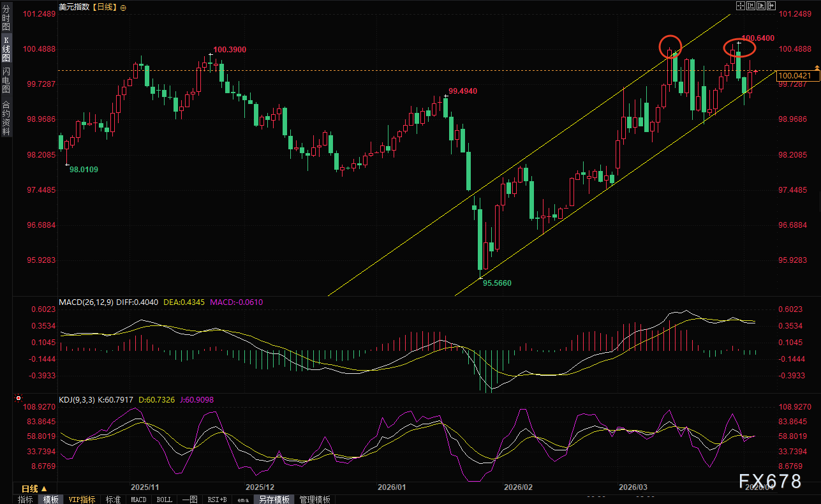821x504 pixels.
Task: Click the orange arrow marker above current price
Action: pyautogui.click(x=817, y=67)
